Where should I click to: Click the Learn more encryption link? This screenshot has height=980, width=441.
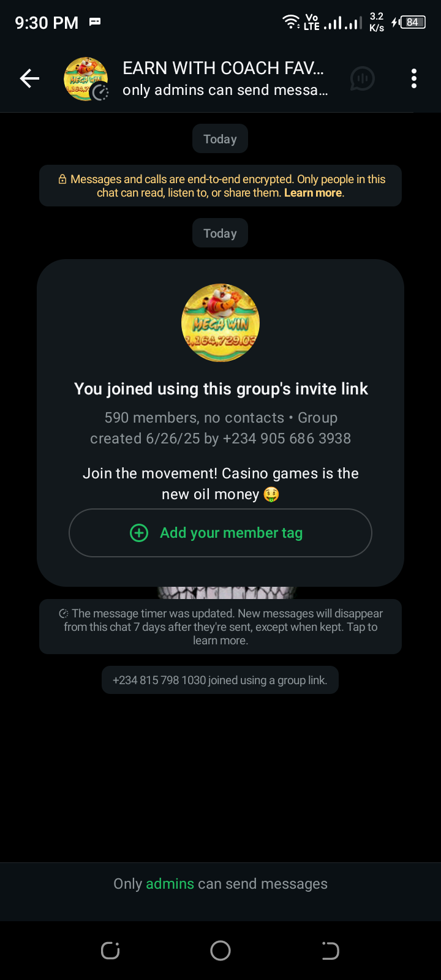(313, 193)
